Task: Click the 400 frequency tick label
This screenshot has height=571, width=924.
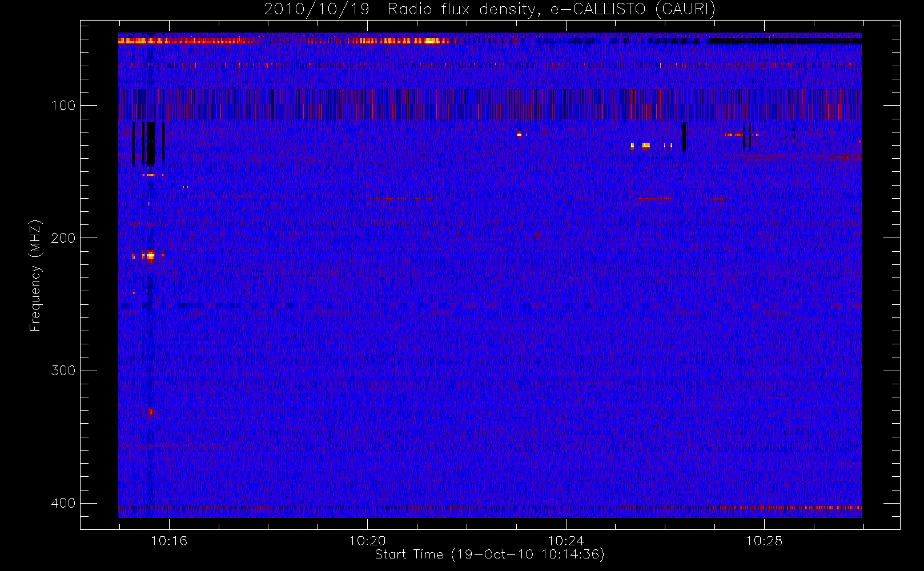Action: 63,503
